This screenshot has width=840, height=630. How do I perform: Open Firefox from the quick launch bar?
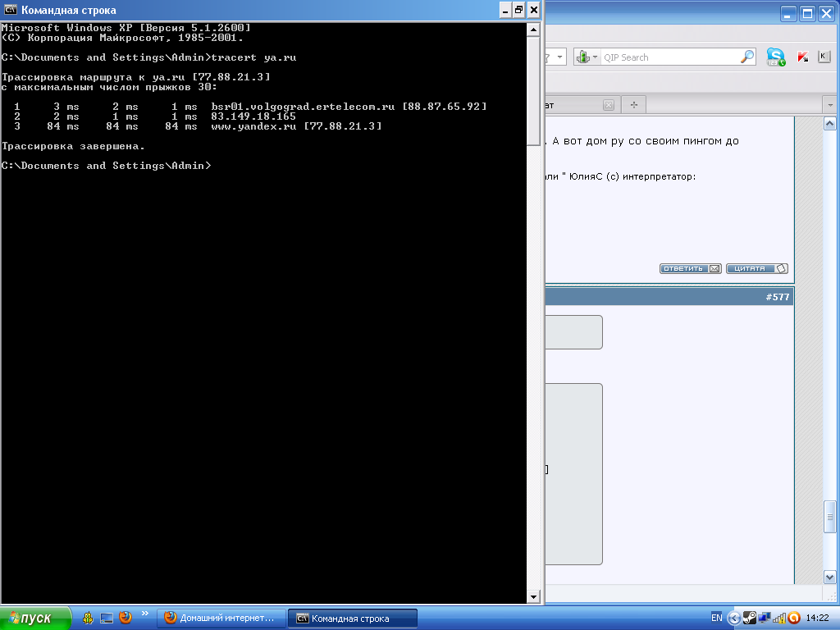pyautogui.click(x=126, y=618)
